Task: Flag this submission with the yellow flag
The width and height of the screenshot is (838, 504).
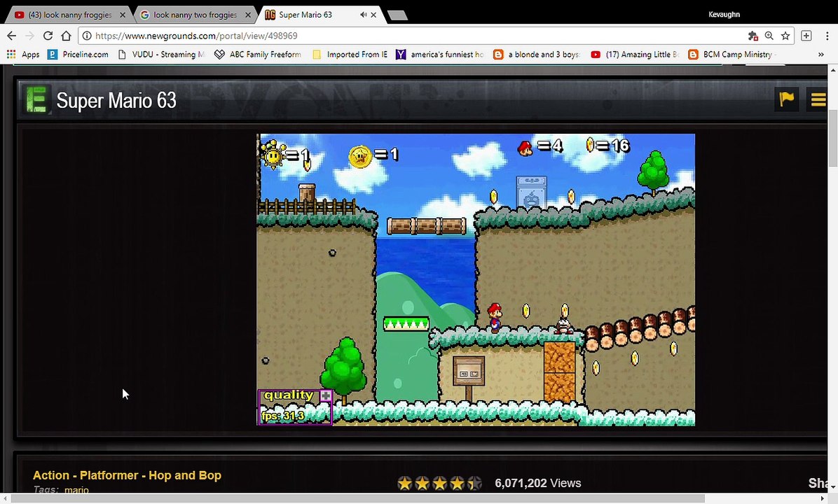Action: click(x=786, y=99)
